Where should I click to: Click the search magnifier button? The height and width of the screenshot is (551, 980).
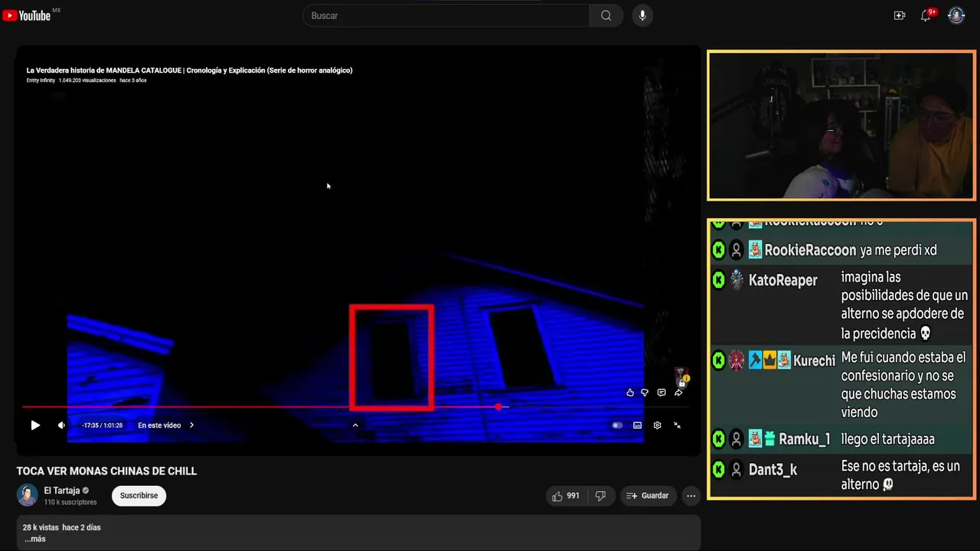[606, 15]
